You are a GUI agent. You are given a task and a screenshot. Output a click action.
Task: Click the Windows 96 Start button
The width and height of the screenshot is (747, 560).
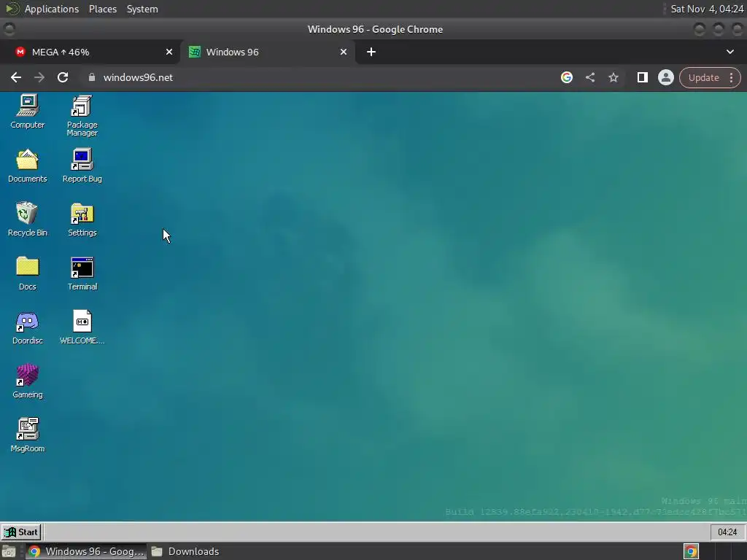tap(21, 532)
